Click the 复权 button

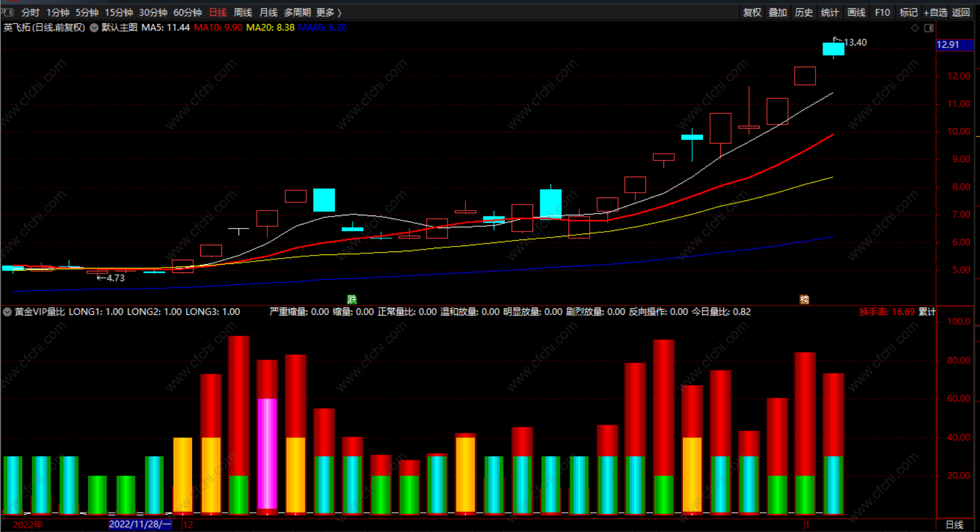pyautogui.click(x=751, y=13)
